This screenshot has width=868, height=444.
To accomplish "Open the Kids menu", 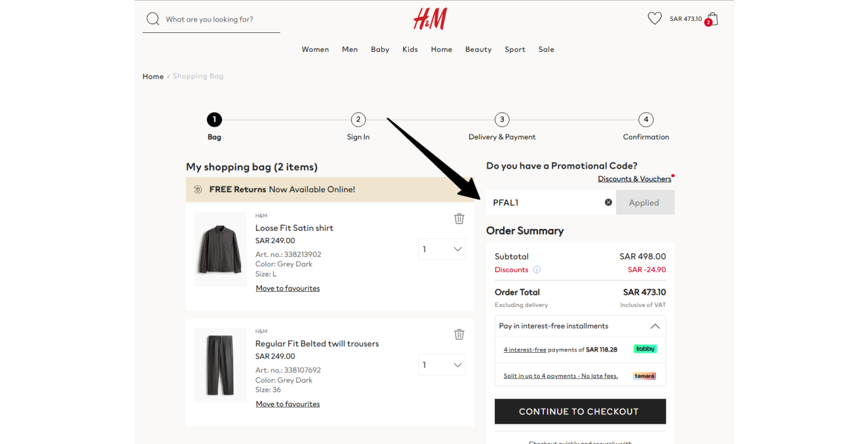I will coord(410,49).
